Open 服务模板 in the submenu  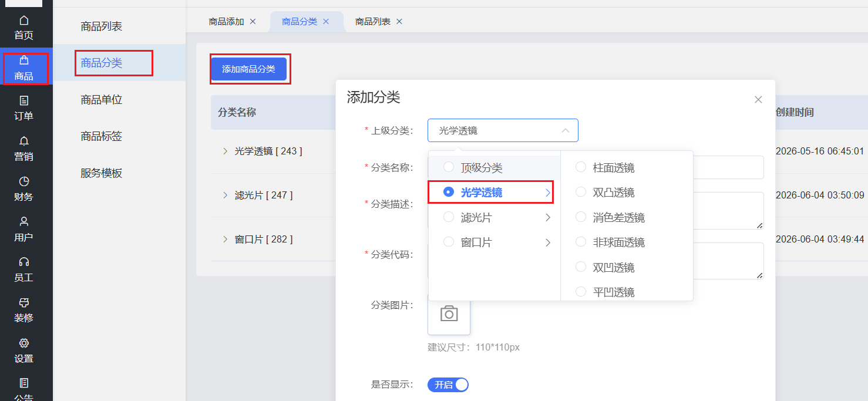point(102,173)
